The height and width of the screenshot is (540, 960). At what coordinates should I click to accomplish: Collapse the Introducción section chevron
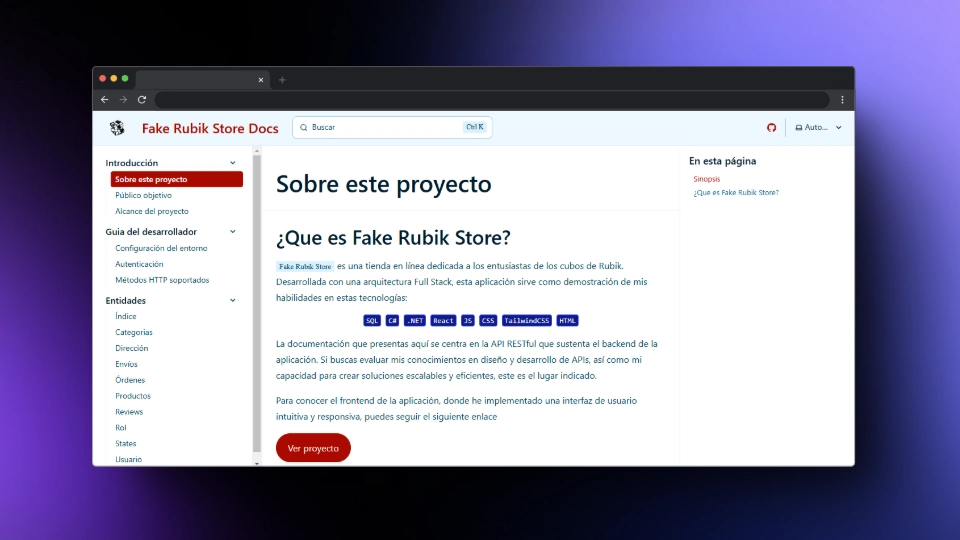coord(233,163)
